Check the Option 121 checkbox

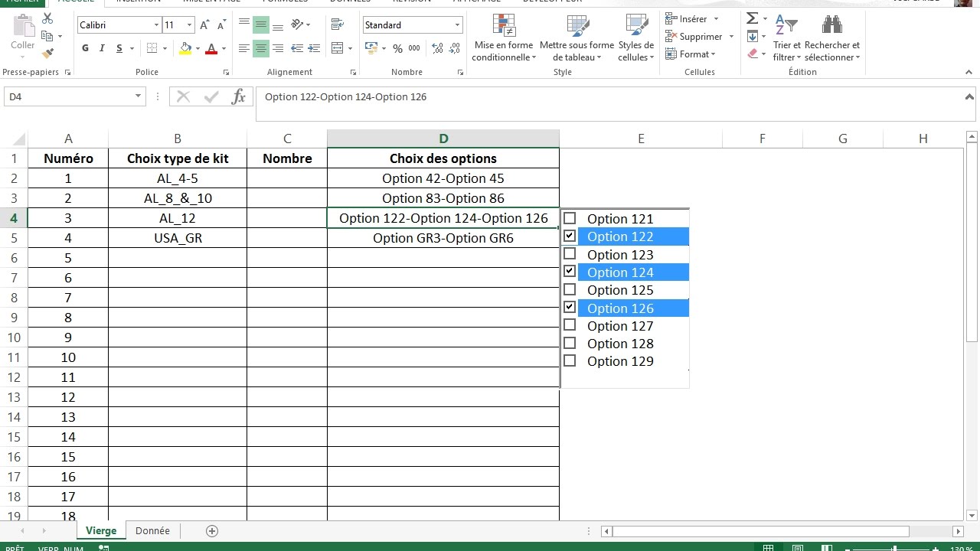[x=570, y=218]
